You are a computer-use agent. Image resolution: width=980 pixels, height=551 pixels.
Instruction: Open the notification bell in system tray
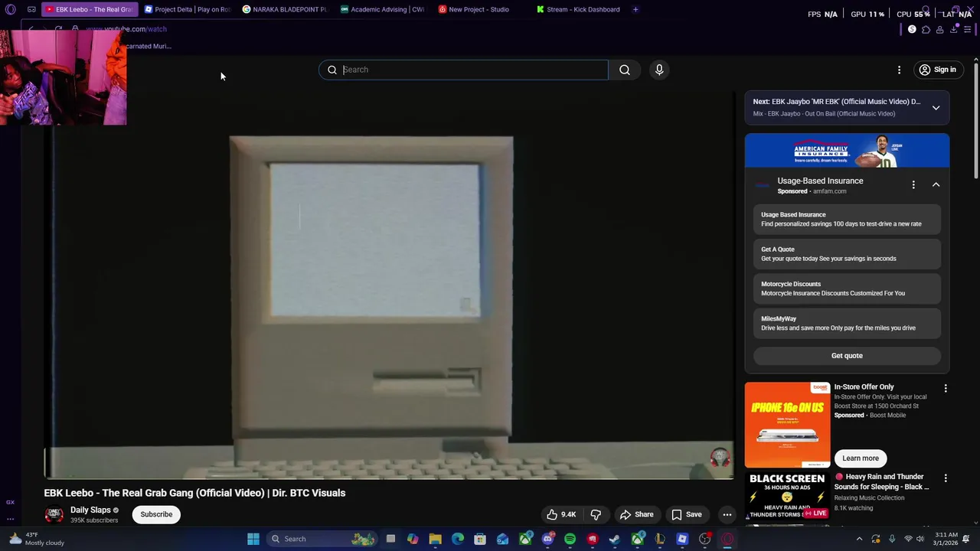[966, 539]
